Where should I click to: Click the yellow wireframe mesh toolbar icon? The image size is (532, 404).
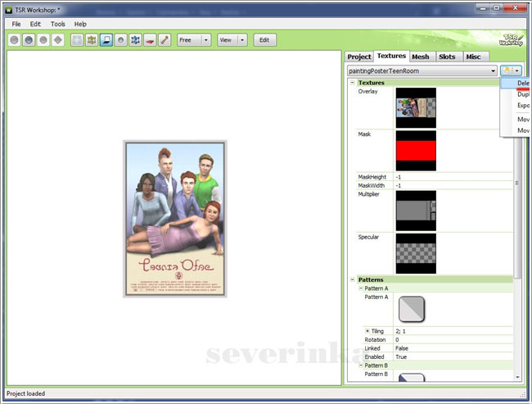coord(92,39)
